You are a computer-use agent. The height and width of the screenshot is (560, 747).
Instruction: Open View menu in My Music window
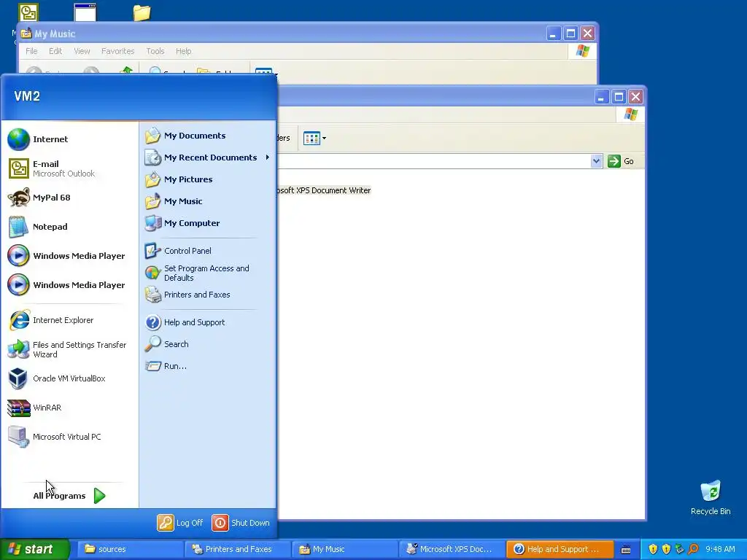(82, 51)
